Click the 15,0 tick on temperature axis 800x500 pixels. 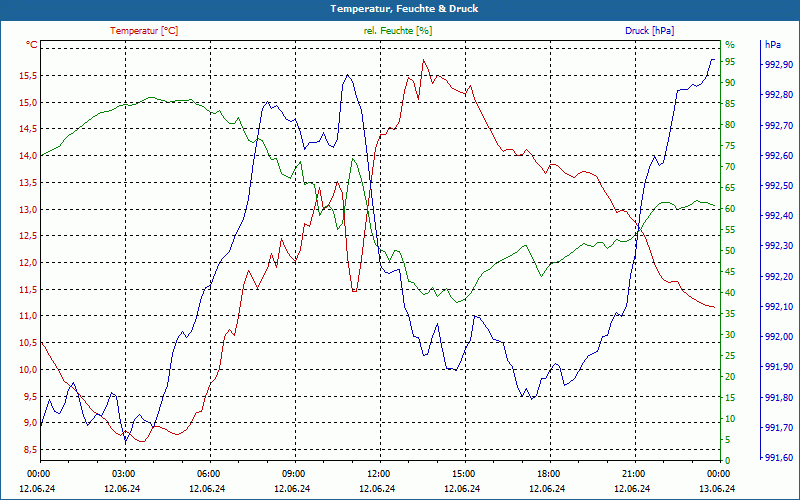coord(28,103)
